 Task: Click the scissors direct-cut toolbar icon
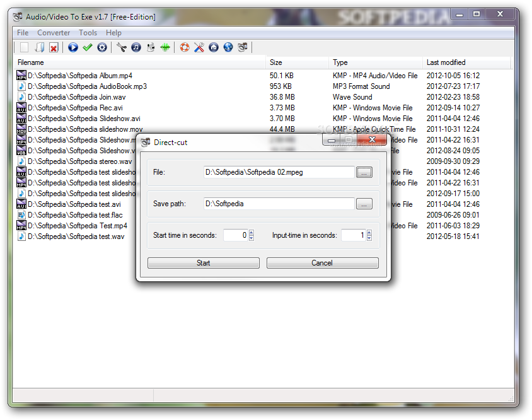coord(122,47)
